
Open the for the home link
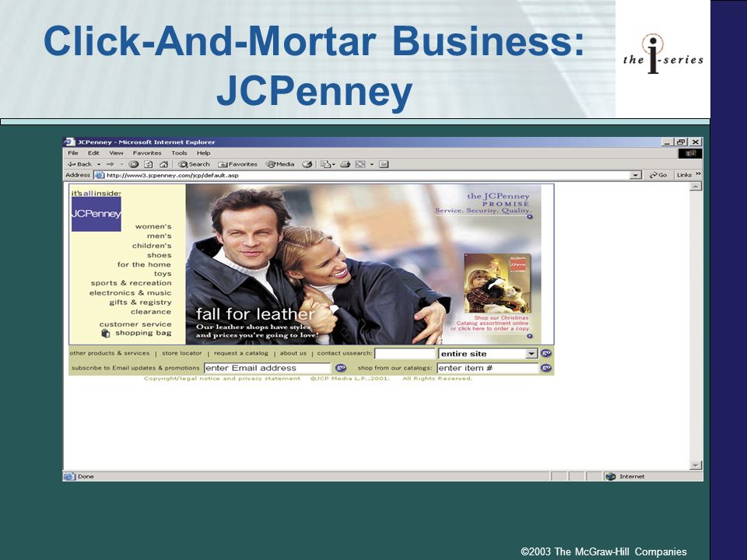click(144, 264)
